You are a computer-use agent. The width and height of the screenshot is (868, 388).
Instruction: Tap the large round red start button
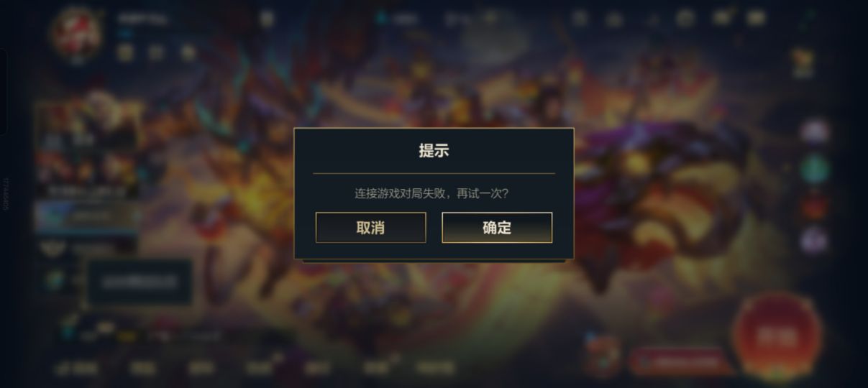click(777, 336)
